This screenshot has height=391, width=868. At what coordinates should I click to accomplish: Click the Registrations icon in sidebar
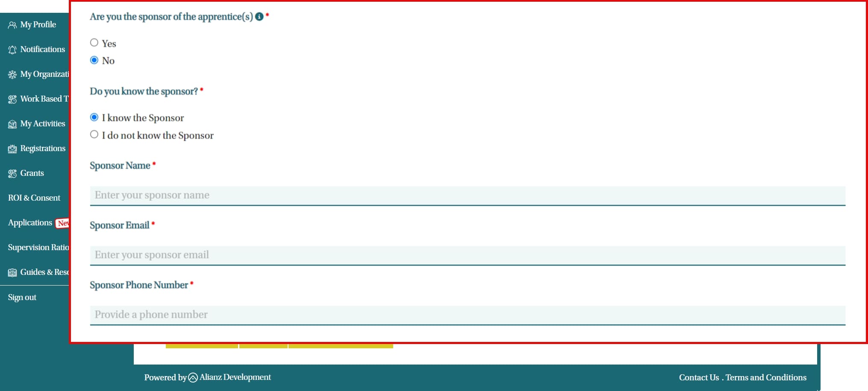12,149
